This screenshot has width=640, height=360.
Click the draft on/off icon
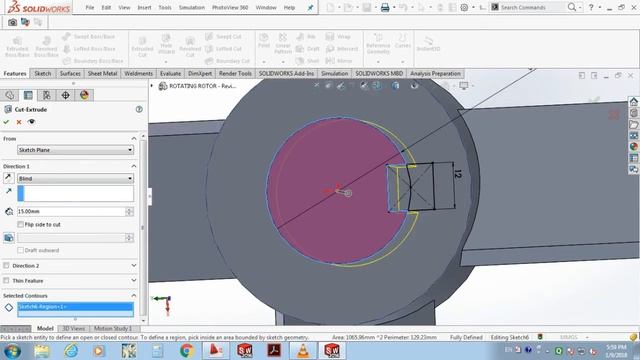click(9, 238)
